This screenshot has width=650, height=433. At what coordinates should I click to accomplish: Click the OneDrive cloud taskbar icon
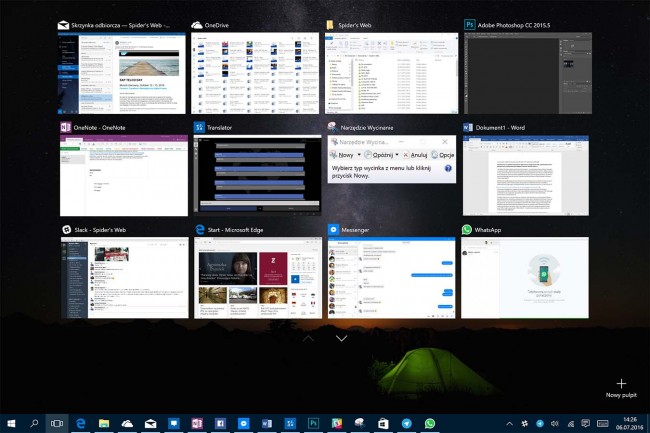(x=127, y=423)
